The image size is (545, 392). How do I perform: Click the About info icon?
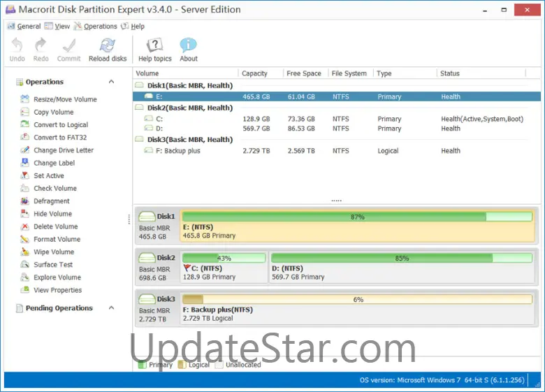189,45
